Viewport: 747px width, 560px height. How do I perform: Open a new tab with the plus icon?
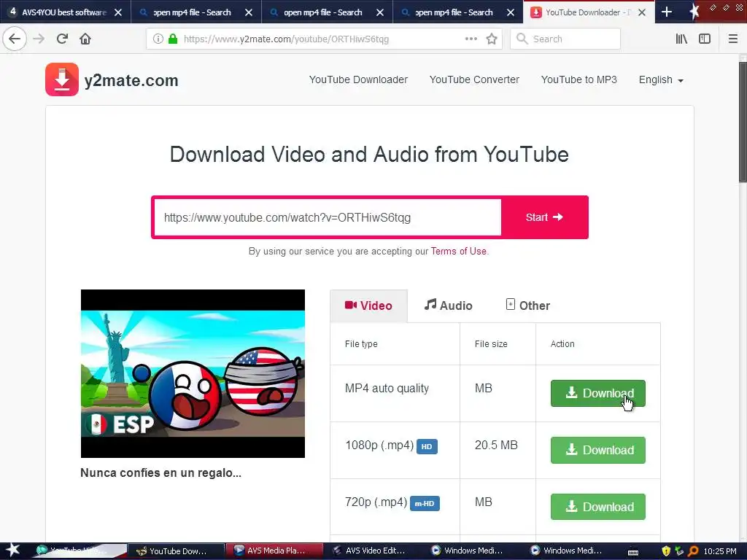click(x=667, y=12)
